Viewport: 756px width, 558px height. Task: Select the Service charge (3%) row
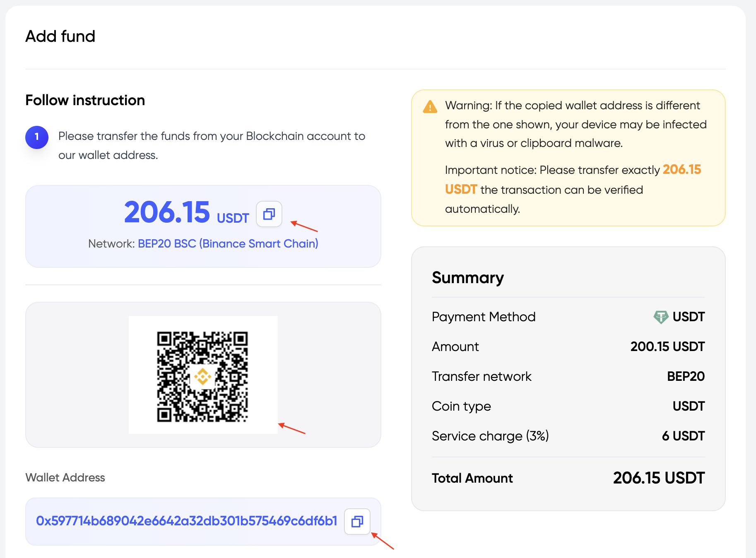[x=568, y=436]
